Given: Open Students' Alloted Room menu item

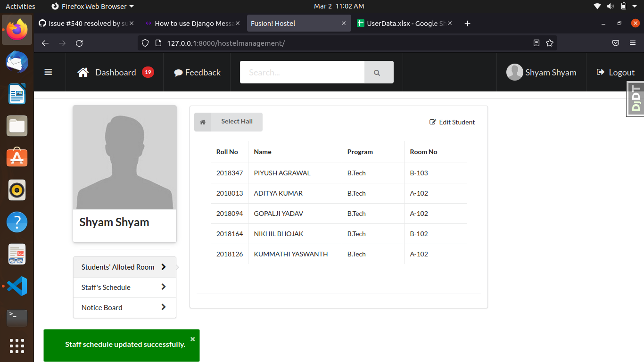Looking at the screenshot, I should click(x=124, y=267).
